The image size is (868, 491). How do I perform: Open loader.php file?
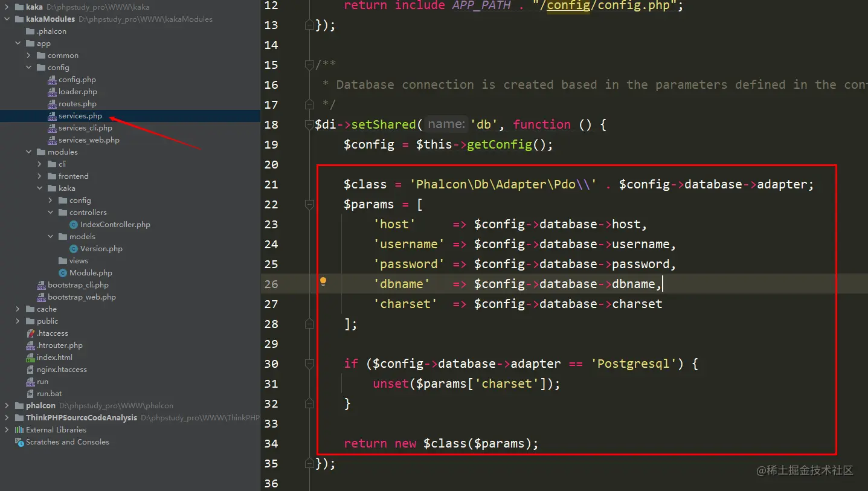coord(78,92)
